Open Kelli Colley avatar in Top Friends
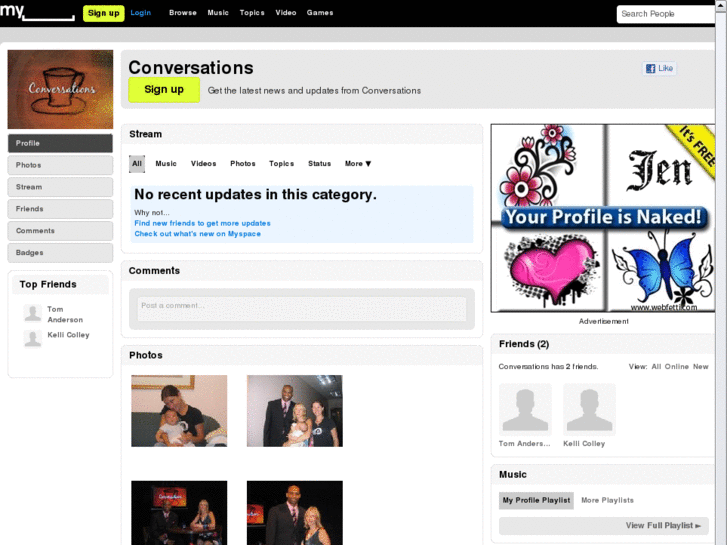The height and width of the screenshot is (545, 727). (x=32, y=338)
